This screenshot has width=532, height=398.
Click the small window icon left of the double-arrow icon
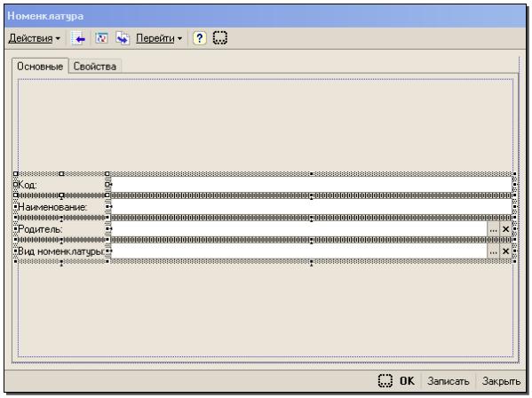coord(101,38)
